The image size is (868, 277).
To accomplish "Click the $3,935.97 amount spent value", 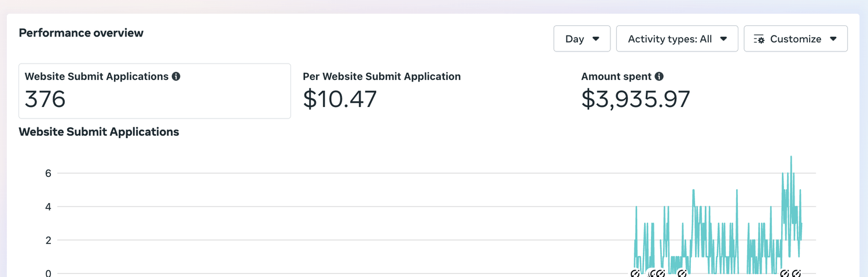I will [635, 99].
